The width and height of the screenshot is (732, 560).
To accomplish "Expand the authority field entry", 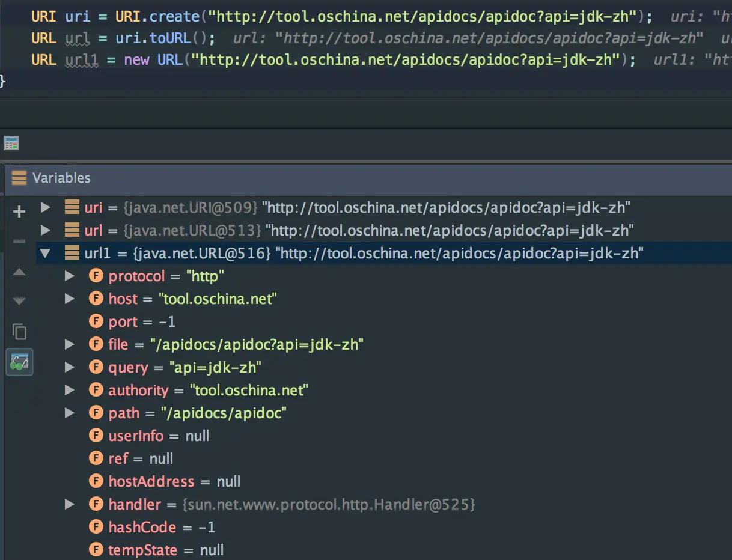I will (x=70, y=390).
